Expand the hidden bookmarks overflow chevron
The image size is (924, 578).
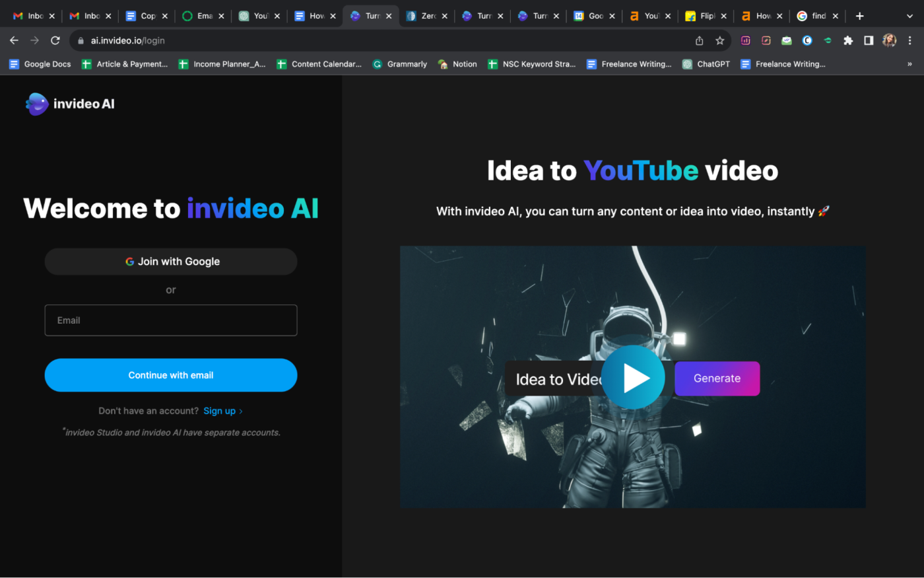tap(909, 64)
